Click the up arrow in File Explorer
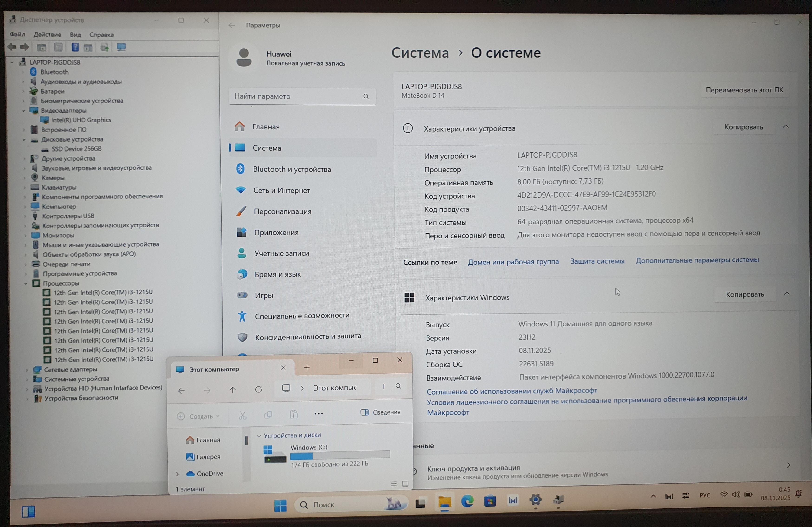 click(x=233, y=390)
